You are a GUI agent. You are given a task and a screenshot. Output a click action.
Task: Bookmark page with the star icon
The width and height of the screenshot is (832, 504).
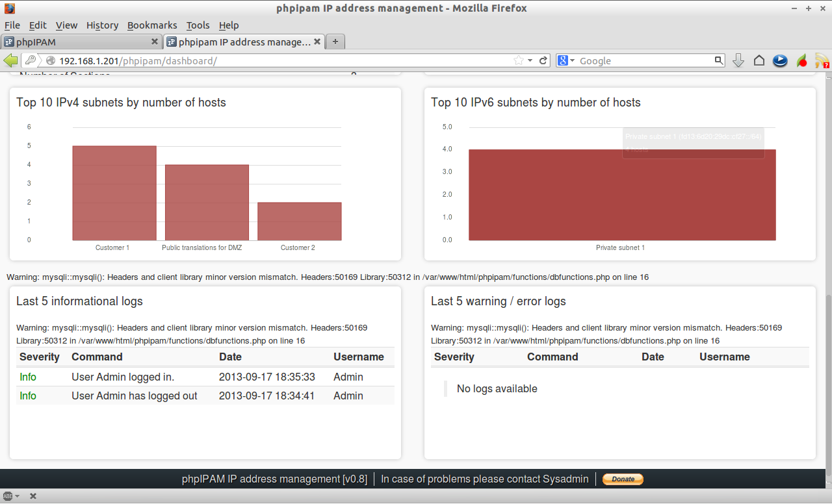tap(519, 60)
